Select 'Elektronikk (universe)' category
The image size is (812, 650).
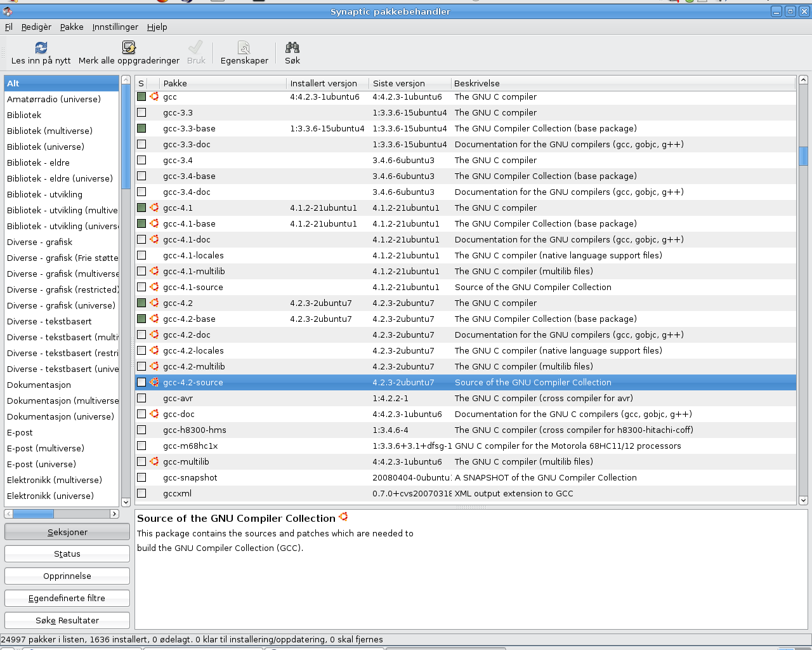[62, 496]
